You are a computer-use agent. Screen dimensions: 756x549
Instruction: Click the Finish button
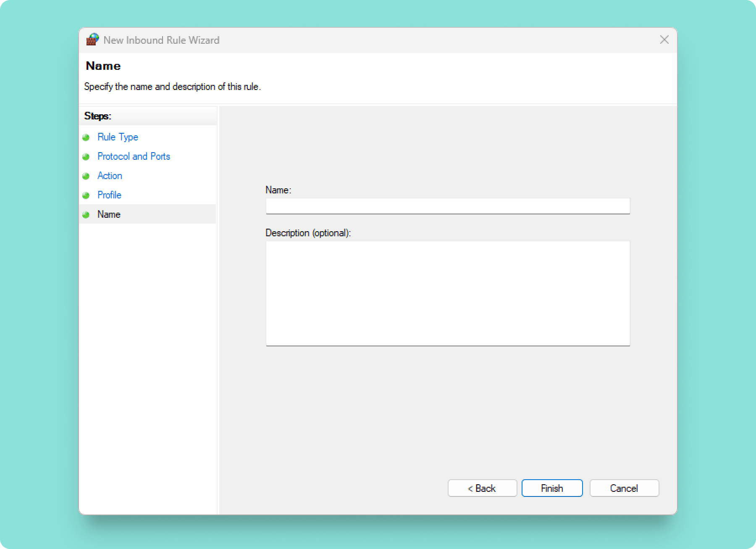pos(552,488)
